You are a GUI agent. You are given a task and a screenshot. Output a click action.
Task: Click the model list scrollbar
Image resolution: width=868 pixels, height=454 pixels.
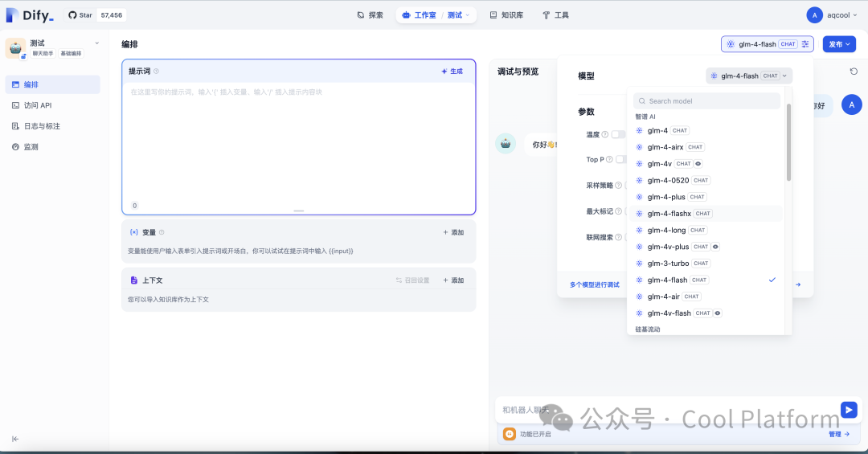tap(788, 145)
